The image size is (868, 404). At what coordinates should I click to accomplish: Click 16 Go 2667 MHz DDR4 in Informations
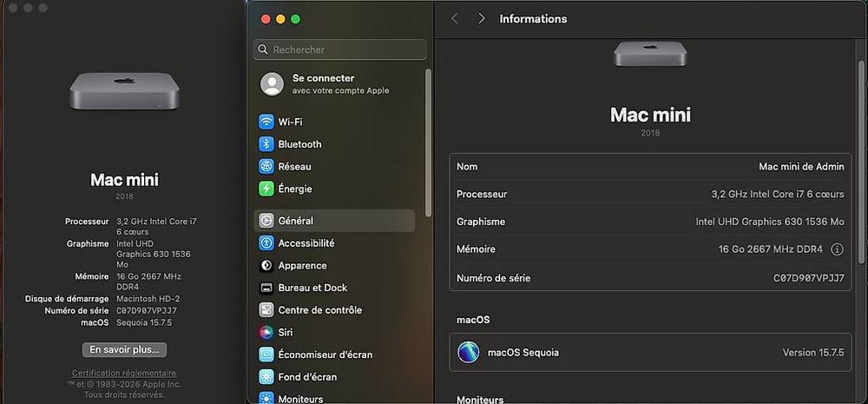click(x=770, y=249)
